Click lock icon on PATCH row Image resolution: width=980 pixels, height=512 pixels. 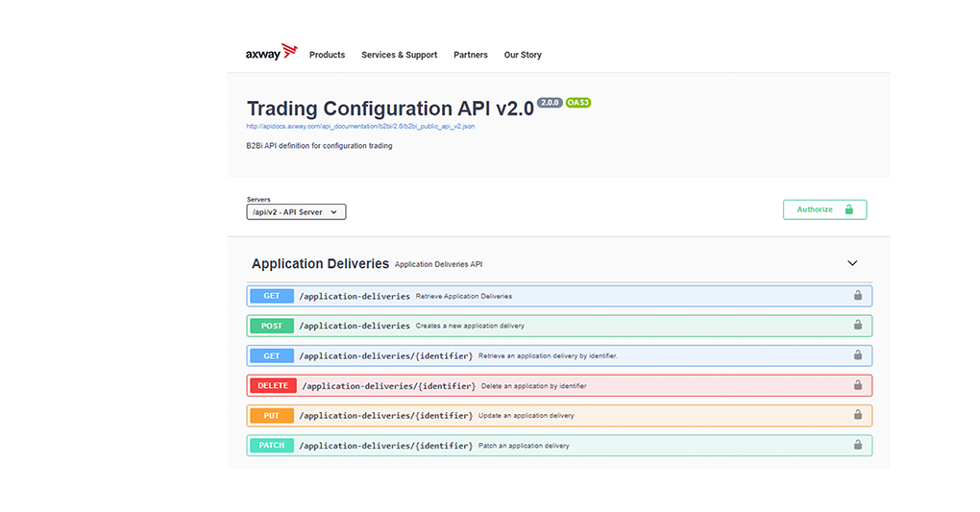(857, 445)
